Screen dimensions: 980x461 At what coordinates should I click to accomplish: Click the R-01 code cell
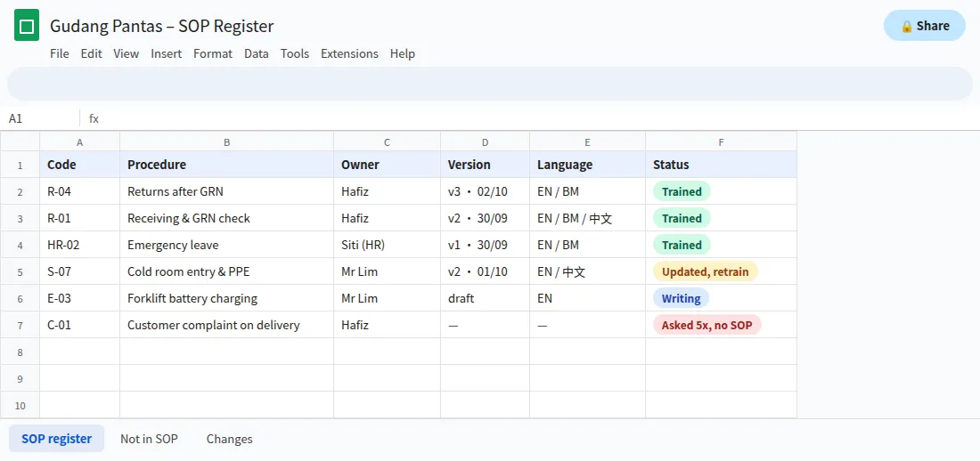point(80,218)
